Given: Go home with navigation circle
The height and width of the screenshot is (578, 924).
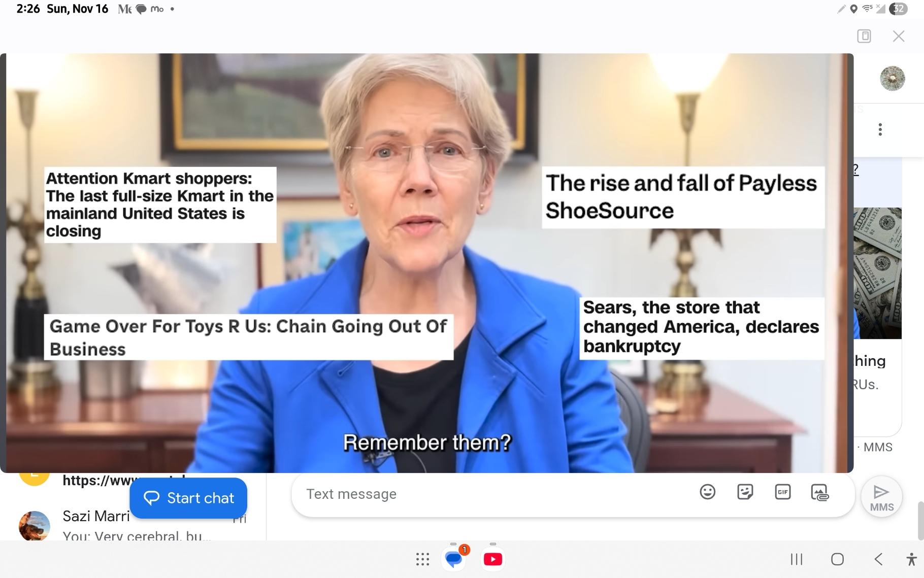Looking at the screenshot, I should [837, 559].
